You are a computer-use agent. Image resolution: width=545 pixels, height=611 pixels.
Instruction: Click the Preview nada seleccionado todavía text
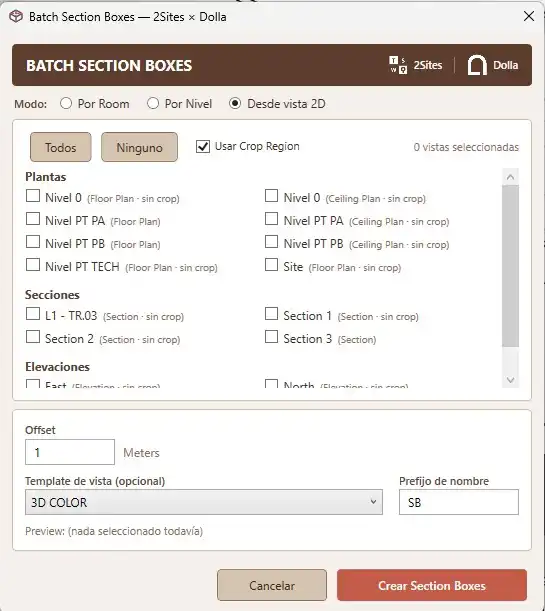(x=114, y=531)
